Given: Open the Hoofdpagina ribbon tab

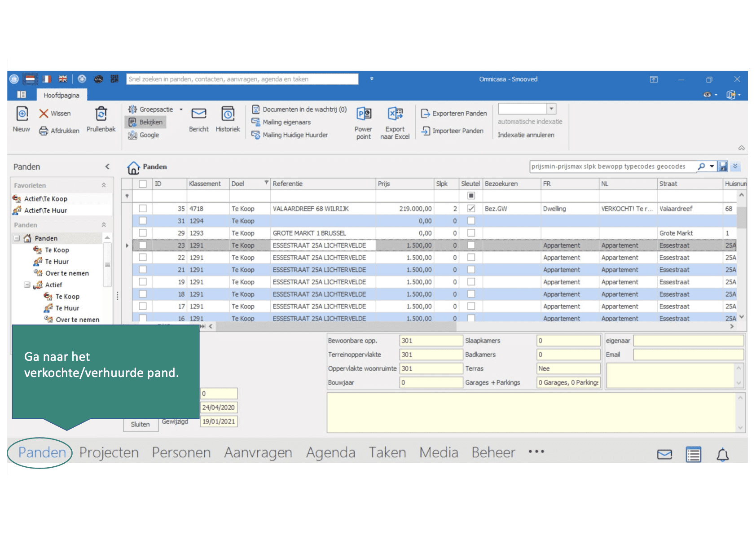Looking at the screenshot, I should pos(62,95).
